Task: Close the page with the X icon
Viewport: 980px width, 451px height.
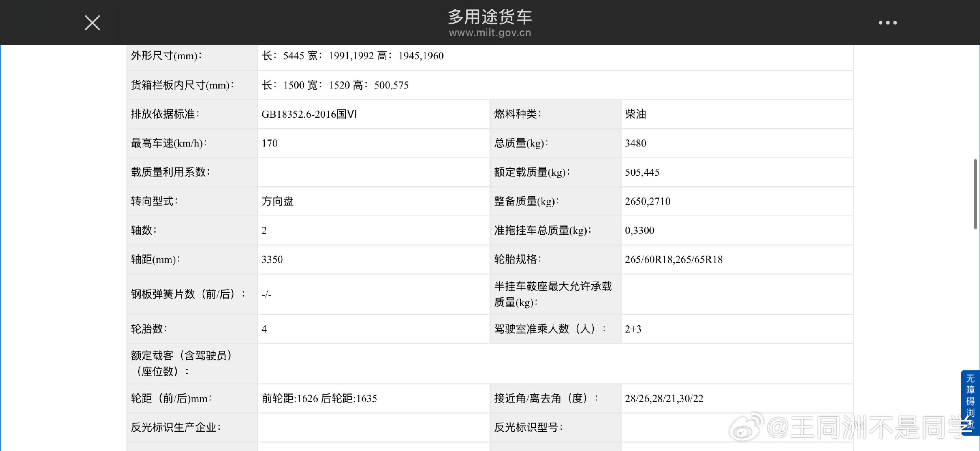Action: 92,23
